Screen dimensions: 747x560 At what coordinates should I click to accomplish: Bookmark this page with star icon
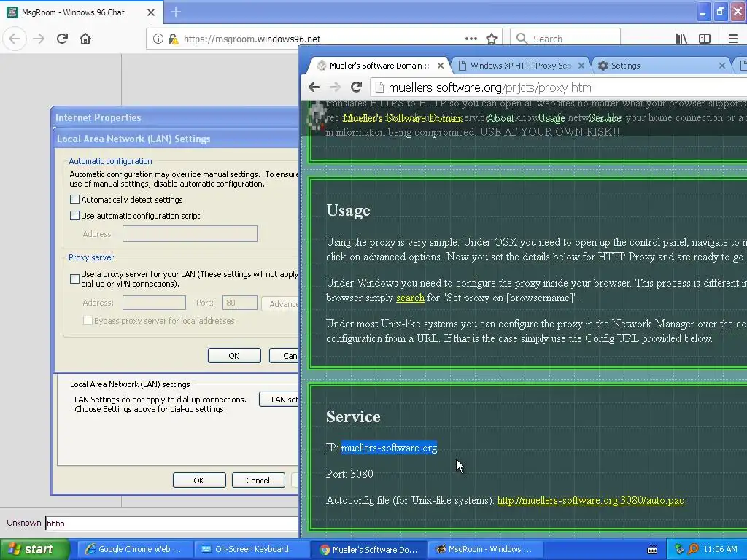[x=492, y=39]
